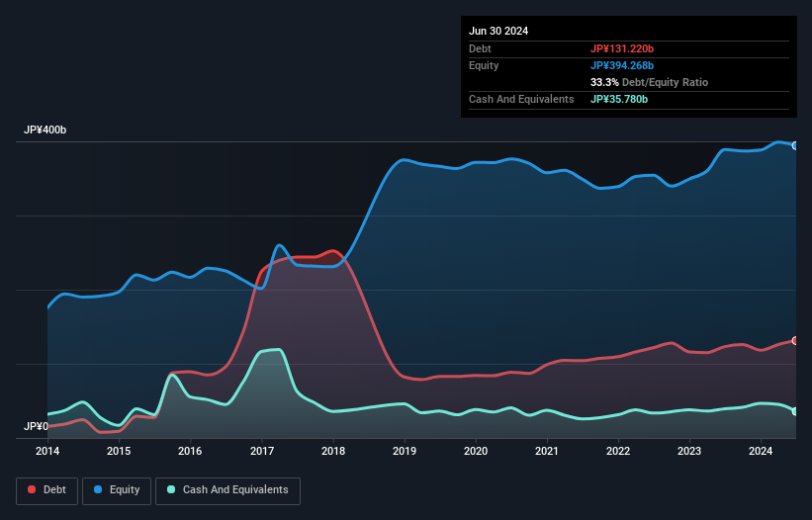Click the tooltip's Equity row label
The width and height of the screenshot is (812, 520).
484,65
